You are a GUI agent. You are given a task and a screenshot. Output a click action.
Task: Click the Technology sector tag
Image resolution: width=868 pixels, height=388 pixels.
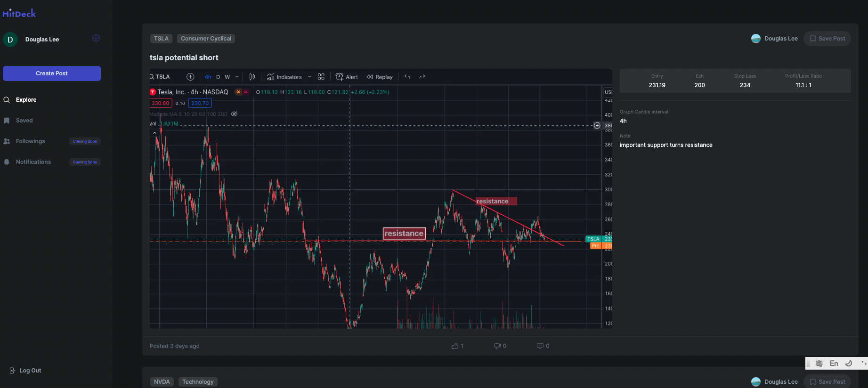pyautogui.click(x=198, y=382)
